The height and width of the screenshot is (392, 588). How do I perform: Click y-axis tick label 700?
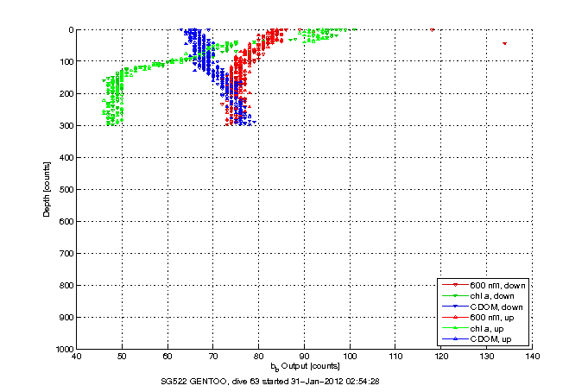[66, 254]
